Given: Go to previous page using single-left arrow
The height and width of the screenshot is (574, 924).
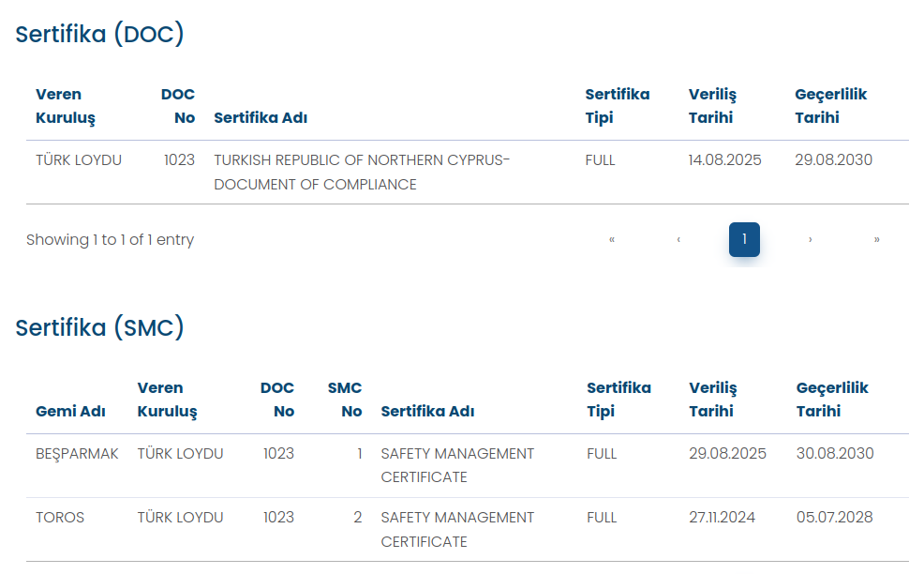Looking at the screenshot, I should coord(678,239).
